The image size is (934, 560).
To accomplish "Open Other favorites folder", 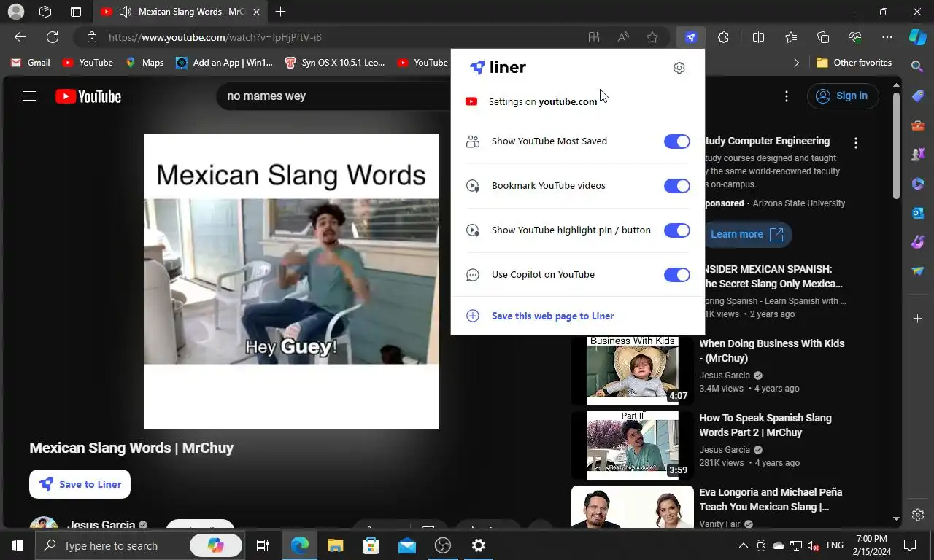I will 854,63.
